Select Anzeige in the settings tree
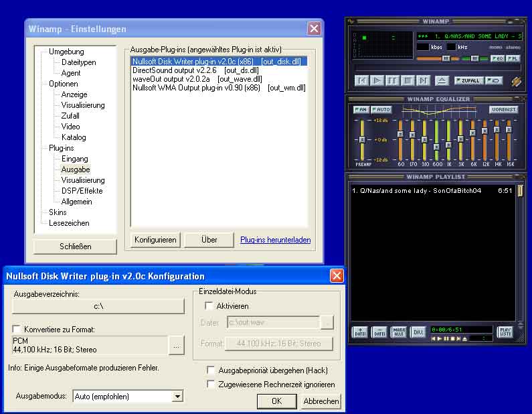The width and height of the screenshot is (532, 414). (x=74, y=94)
